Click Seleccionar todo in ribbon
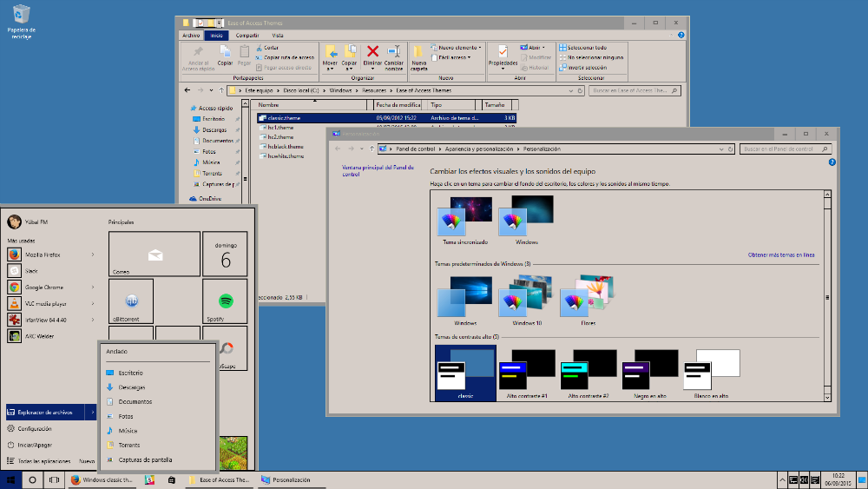 pyautogui.click(x=583, y=48)
